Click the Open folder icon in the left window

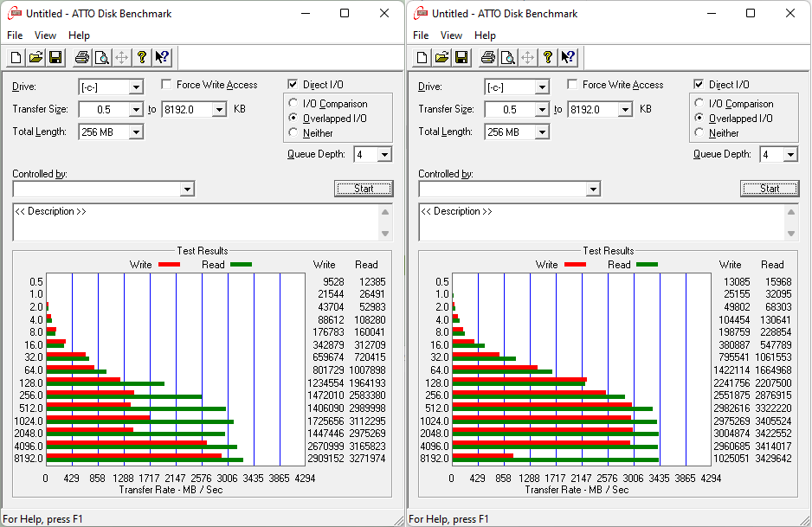click(35, 57)
